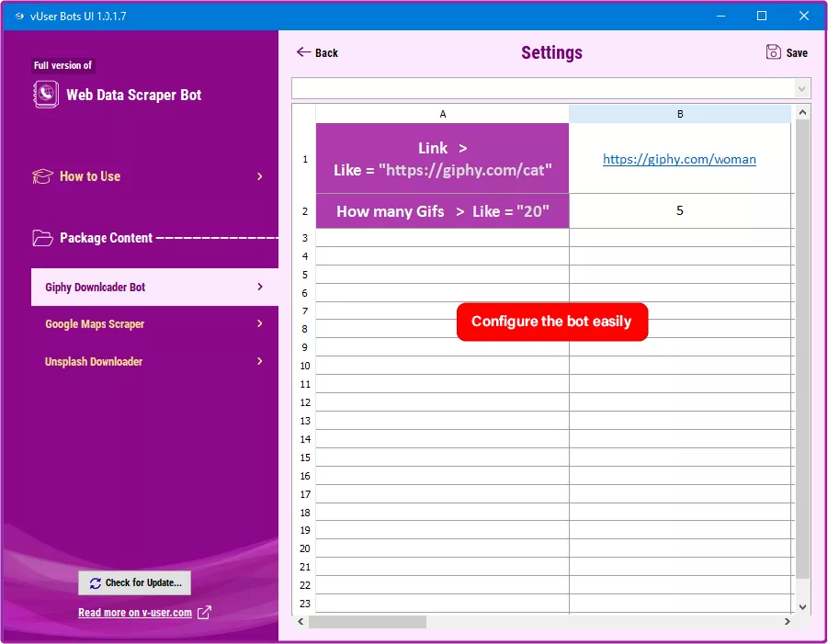
Task: Open the https://giphy.com/woman link in cell B1
Action: click(679, 159)
